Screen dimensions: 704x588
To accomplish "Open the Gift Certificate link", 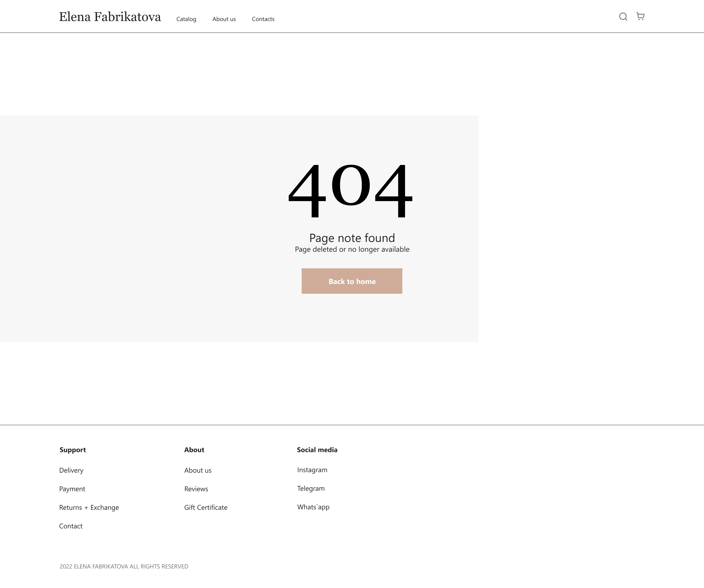I will 206,507.
